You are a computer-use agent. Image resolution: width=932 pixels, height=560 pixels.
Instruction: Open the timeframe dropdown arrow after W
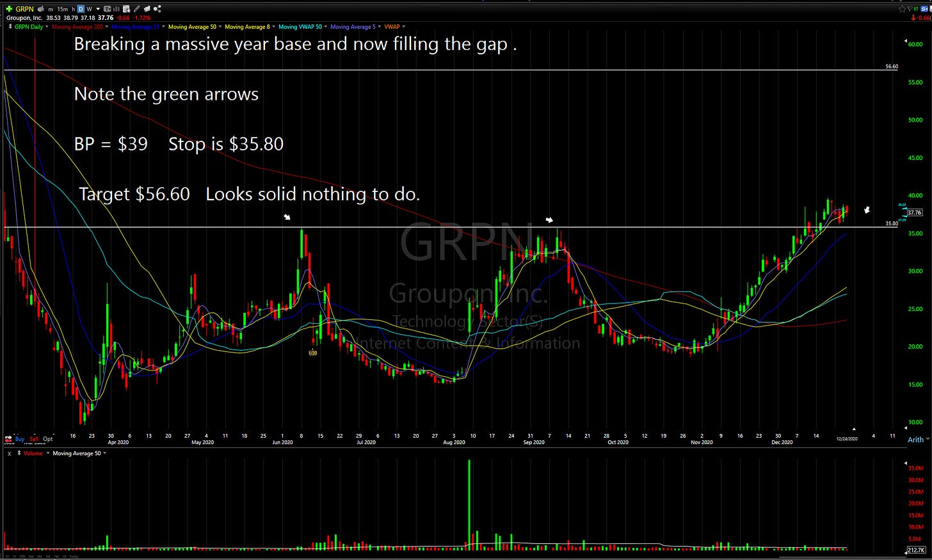click(x=98, y=9)
